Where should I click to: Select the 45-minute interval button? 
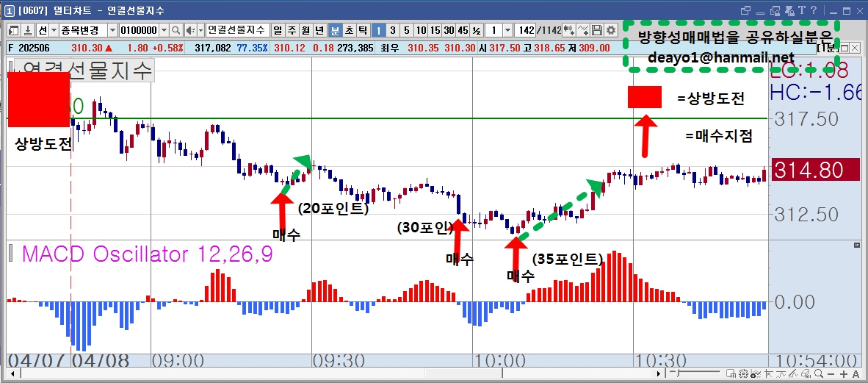[463, 30]
